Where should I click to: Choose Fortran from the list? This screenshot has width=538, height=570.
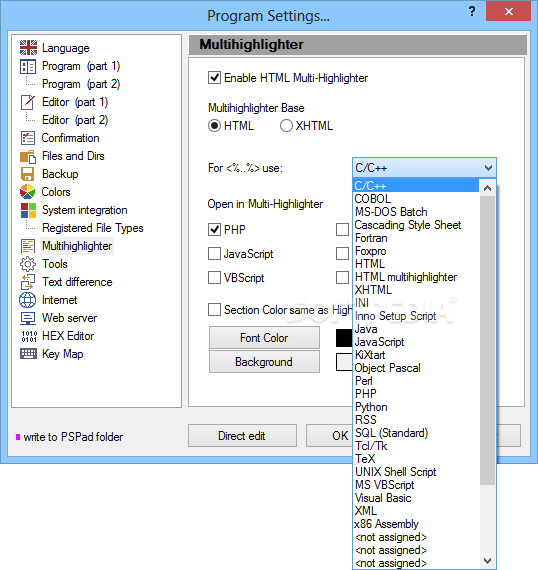[416, 238]
